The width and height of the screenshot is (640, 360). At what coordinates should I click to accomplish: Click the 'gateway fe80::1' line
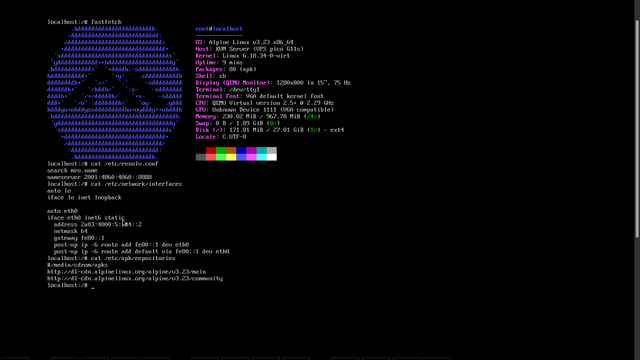(x=79, y=238)
